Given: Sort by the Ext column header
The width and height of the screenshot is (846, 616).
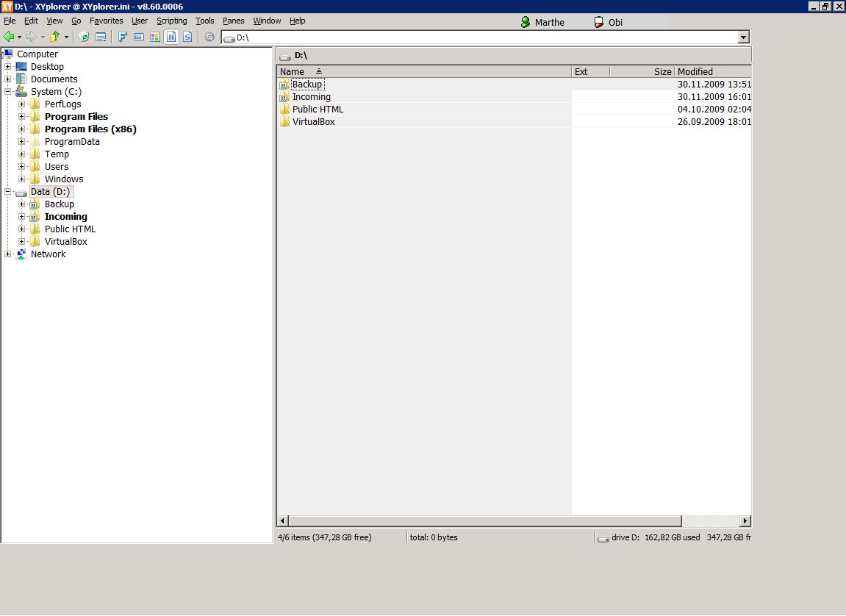Looking at the screenshot, I should (x=590, y=72).
